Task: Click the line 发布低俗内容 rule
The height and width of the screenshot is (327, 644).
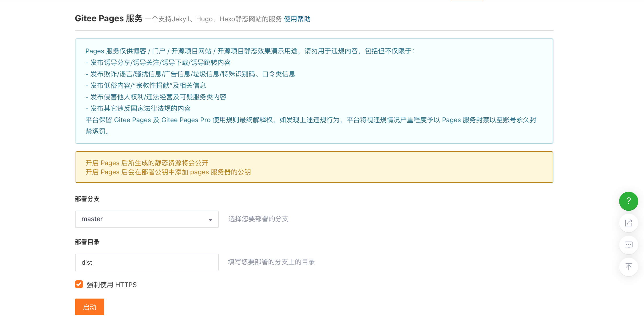Action: [x=146, y=85]
